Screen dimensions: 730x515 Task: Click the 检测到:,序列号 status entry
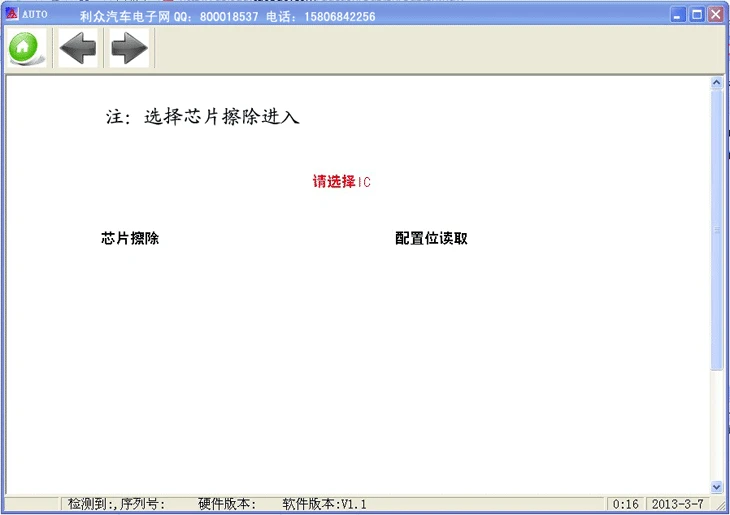[x=116, y=504]
